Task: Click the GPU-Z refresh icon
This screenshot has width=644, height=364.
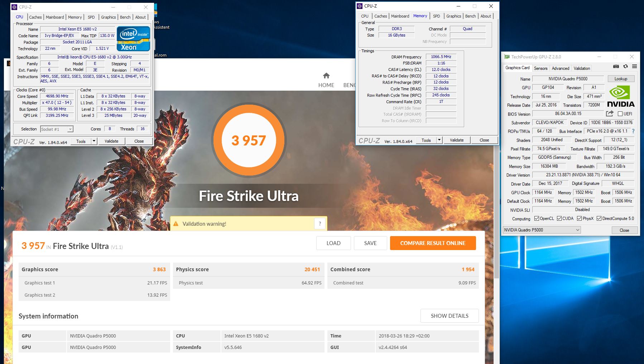Action: 625,66
